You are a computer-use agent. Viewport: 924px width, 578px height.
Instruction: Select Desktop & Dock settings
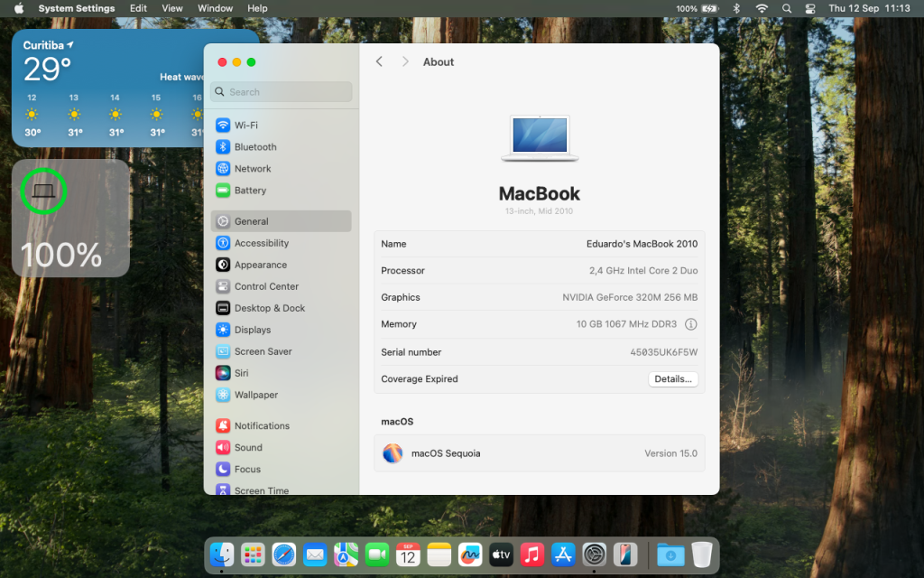[x=269, y=308]
